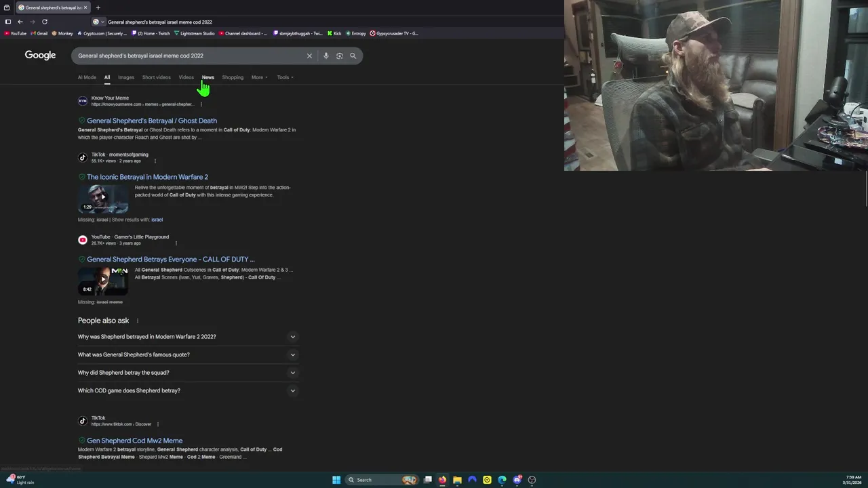Start voice search with the microphone icon
Image resolution: width=868 pixels, height=488 pixels.
326,56
